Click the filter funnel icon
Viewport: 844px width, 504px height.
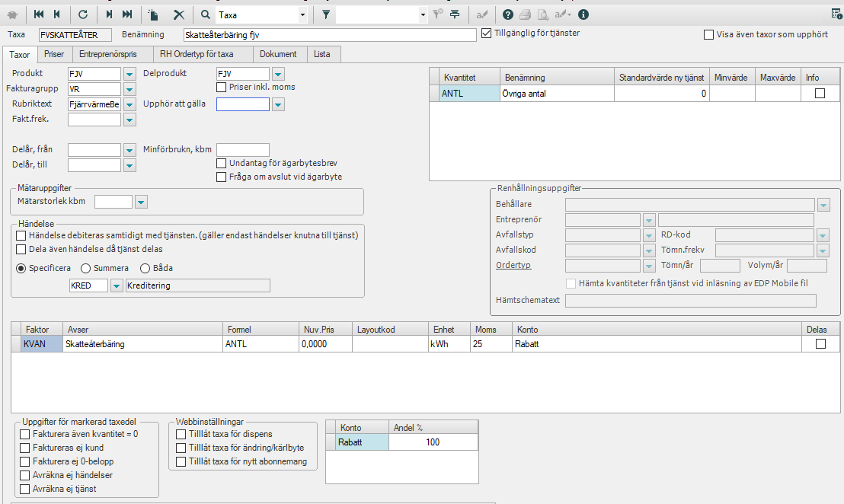[x=326, y=14]
